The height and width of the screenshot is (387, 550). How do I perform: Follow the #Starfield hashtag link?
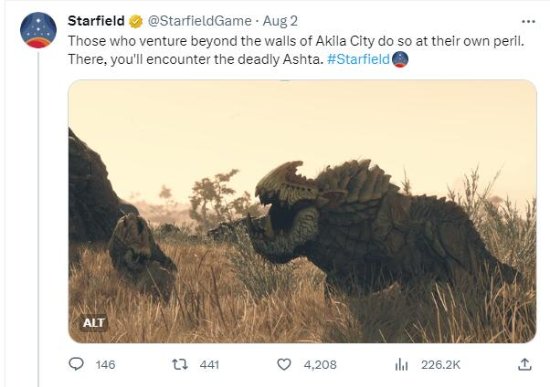[x=358, y=59]
